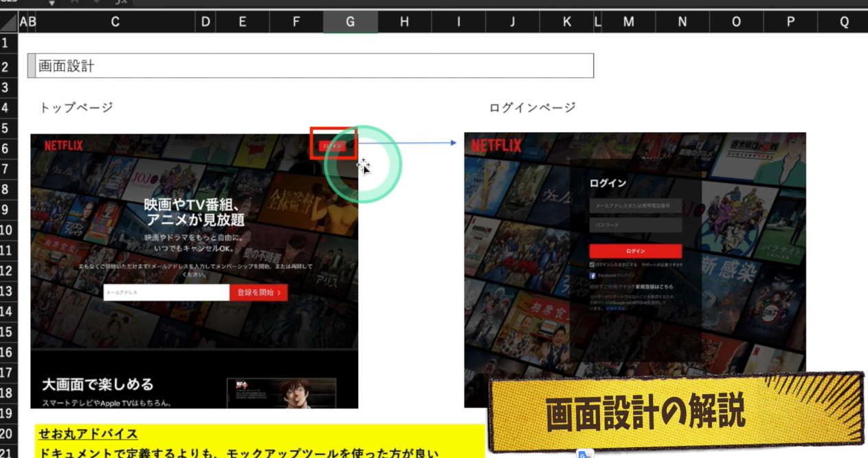Click the Facebook login icon in login form
Screen dimensions: 868x458
tap(592, 275)
